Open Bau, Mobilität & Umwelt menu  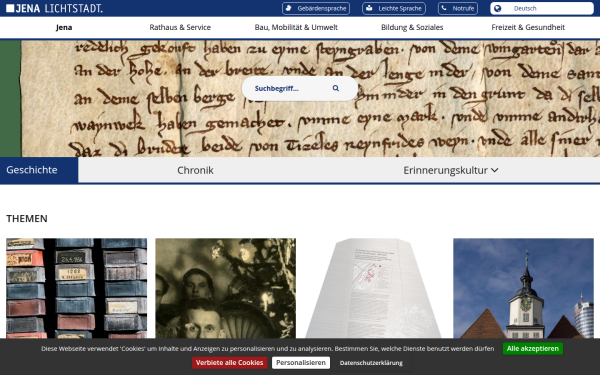pyautogui.click(x=296, y=27)
